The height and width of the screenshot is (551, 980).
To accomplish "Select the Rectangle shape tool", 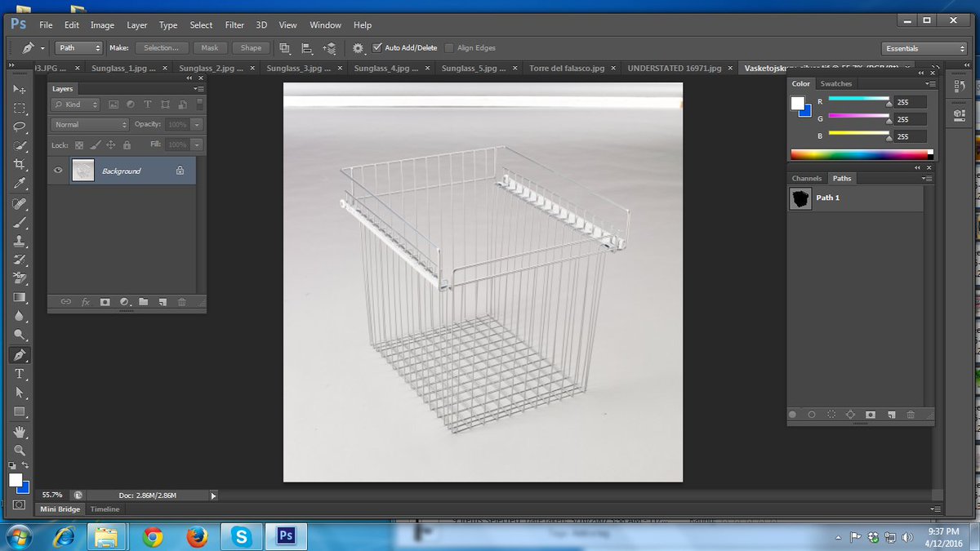I will pos(20,411).
